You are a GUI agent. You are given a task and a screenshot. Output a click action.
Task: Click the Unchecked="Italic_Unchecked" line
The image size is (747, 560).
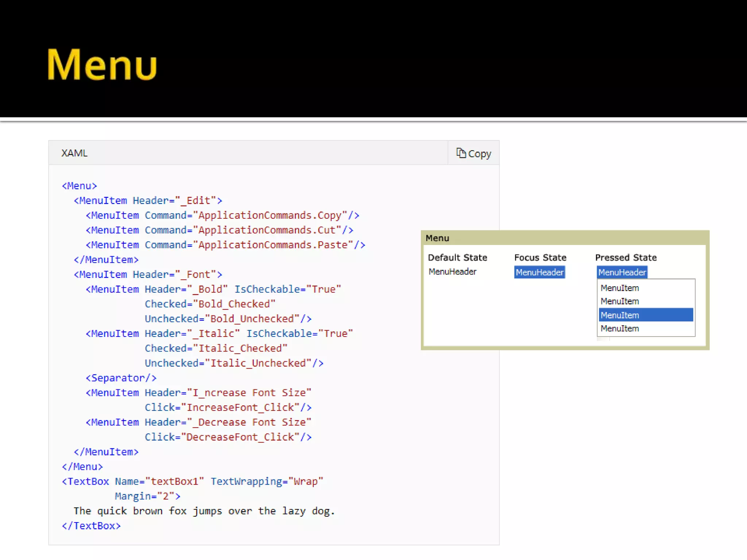(x=234, y=363)
